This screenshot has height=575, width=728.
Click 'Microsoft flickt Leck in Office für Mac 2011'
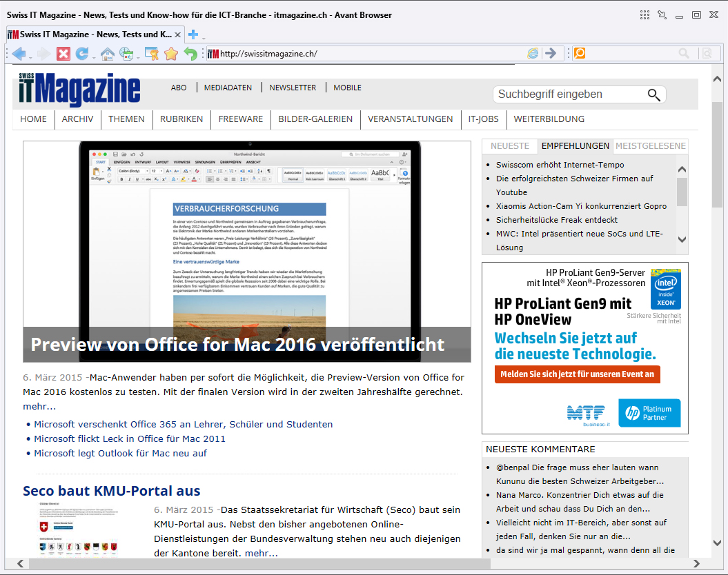[130, 438]
